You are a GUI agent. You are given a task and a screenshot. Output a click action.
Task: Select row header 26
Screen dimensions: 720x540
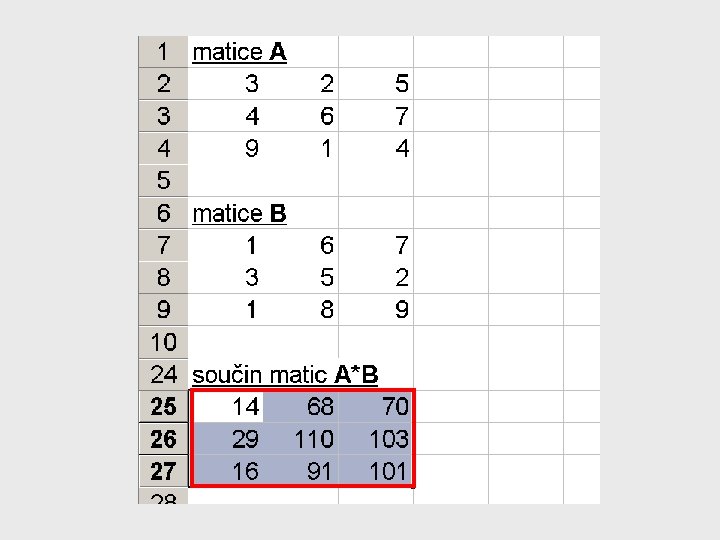(163, 439)
